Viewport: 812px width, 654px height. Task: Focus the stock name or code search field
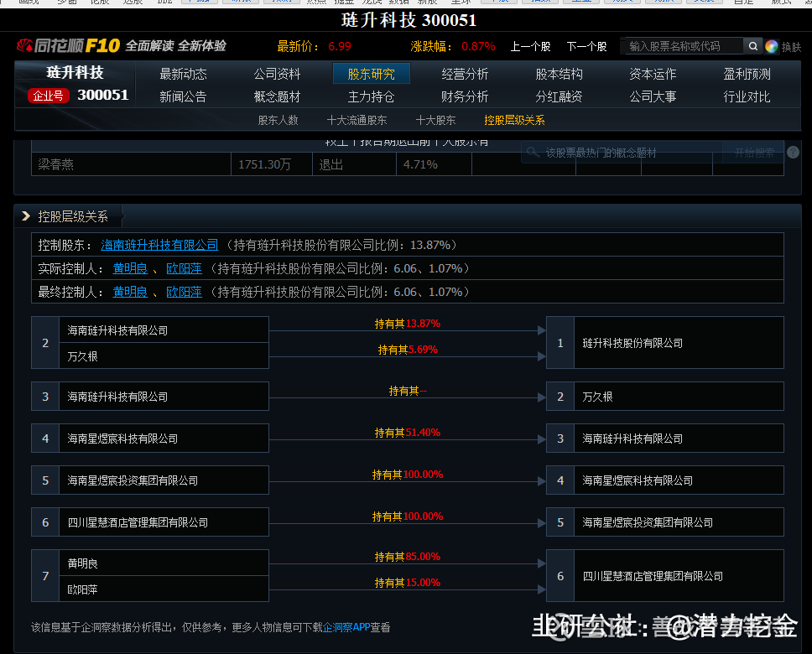click(x=684, y=46)
